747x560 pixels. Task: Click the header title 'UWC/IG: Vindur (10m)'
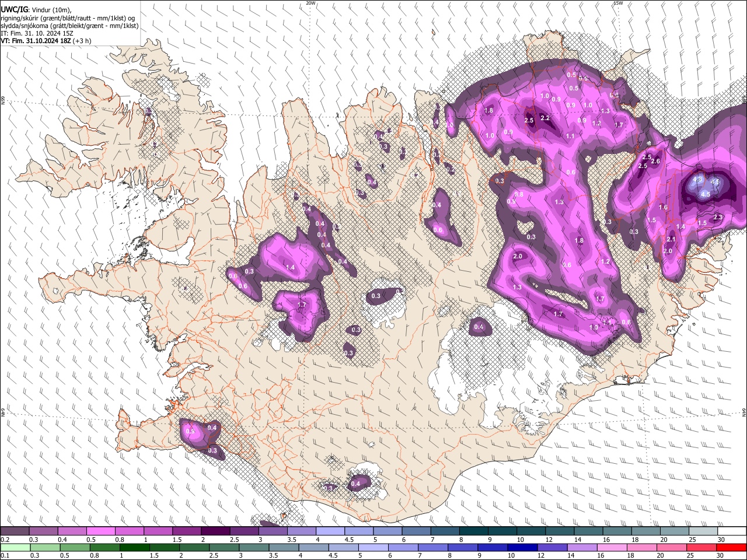[36, 10]
